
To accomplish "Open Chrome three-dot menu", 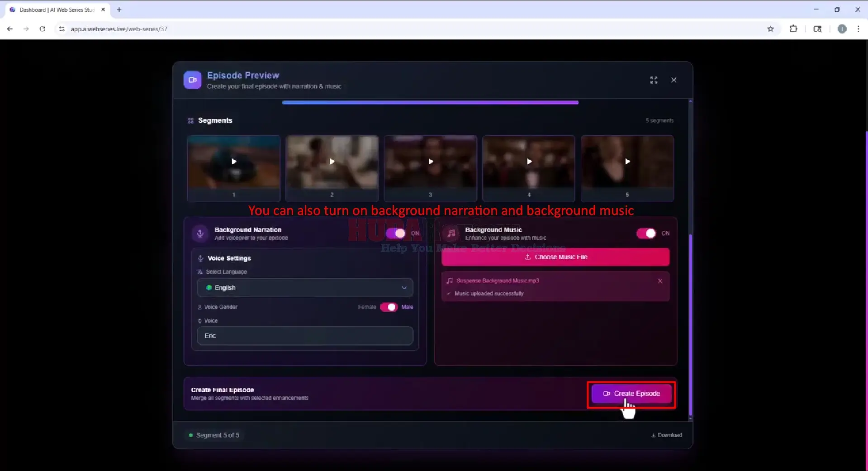I will pos(858,29).
